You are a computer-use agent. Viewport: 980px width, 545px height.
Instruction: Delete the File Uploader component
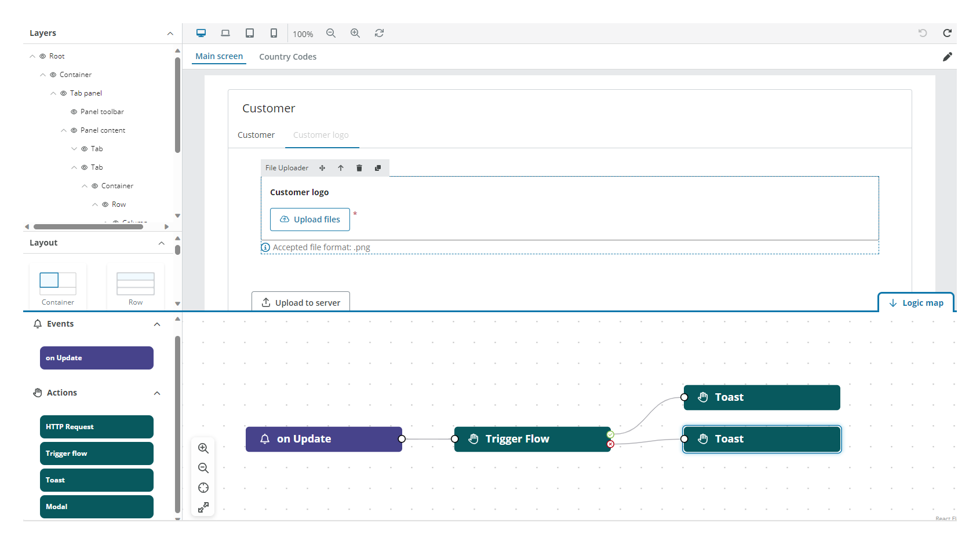click(x=359, y=168)
